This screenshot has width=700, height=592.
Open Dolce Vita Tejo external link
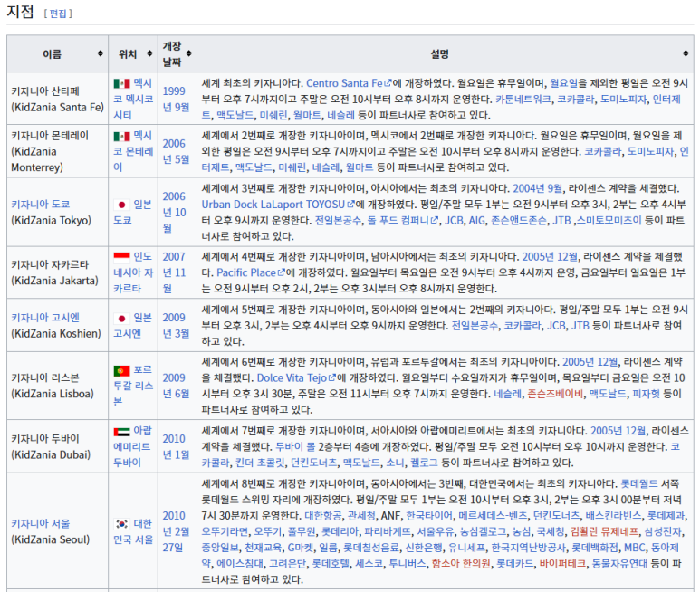click(x=296, y=377)
